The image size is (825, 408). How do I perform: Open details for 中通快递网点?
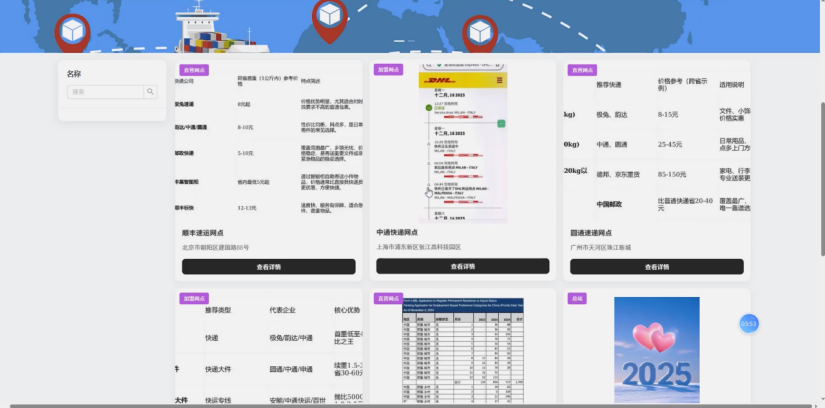pos(462,266)
